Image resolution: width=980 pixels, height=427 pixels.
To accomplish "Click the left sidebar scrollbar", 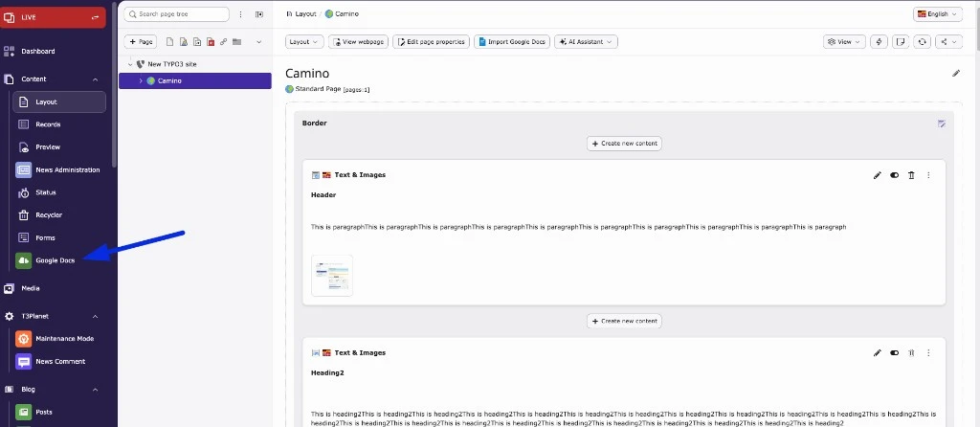I will coord(115,84).
